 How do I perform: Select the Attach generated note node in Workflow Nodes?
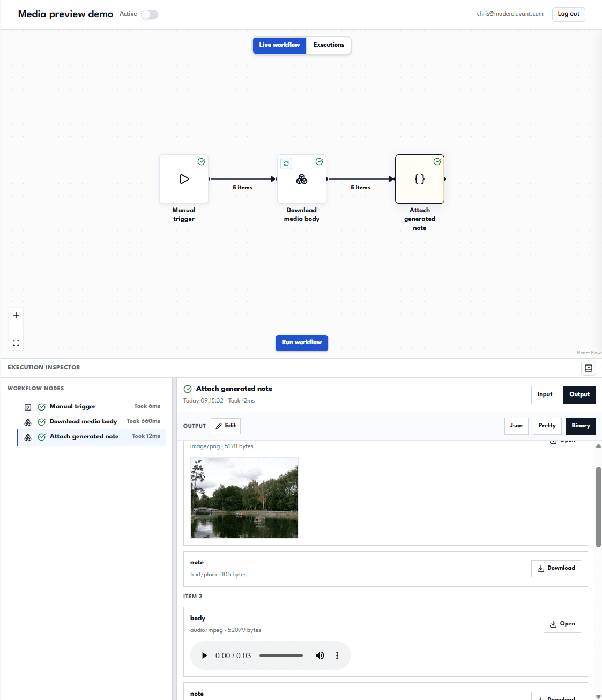pos(84,436)
